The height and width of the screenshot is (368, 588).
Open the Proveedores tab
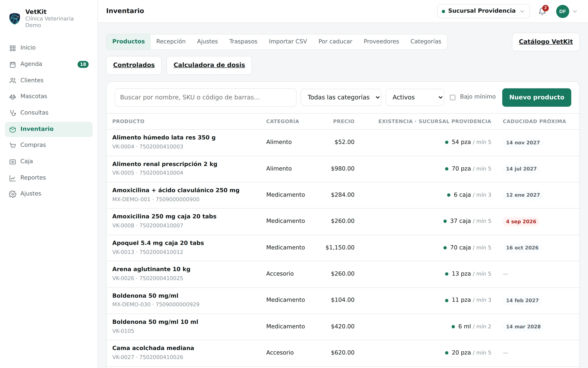click(381, 42)
